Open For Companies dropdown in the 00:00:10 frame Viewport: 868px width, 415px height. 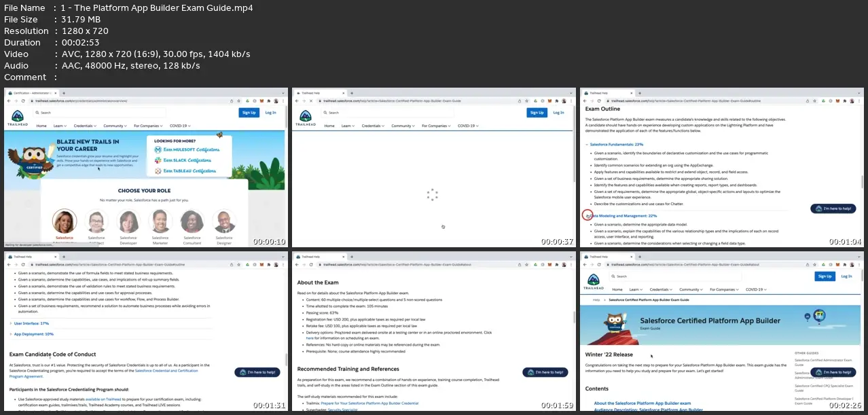[x=149, y=126]
